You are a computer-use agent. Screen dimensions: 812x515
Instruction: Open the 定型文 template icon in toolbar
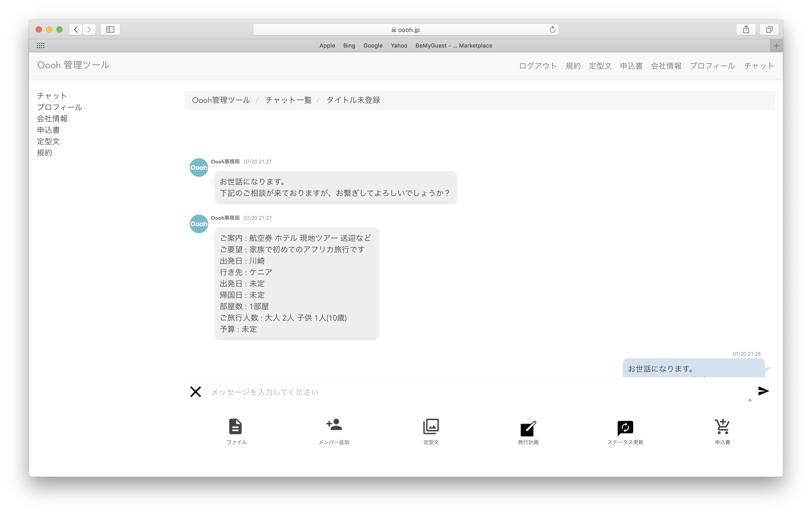(x=431, y=426)
